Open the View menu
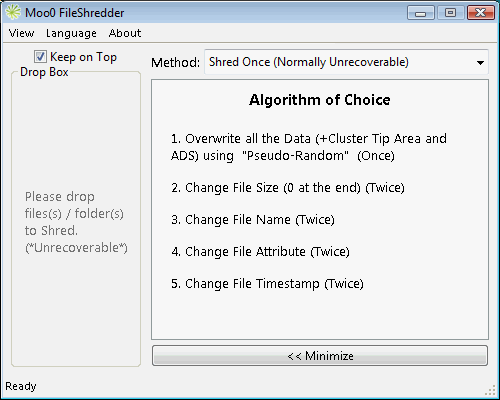Viewport: 500px width, 400px height. (21, 33)
